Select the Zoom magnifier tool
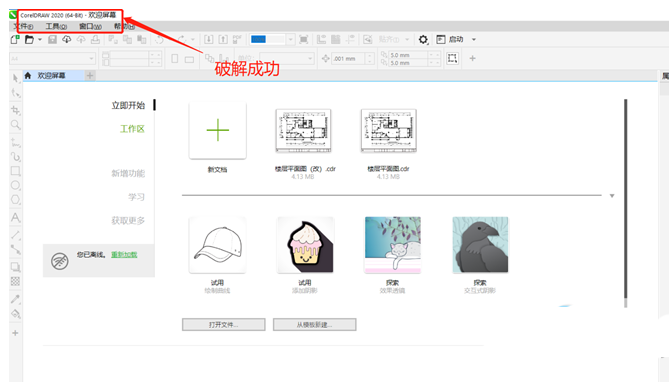Image resolution: width=669 pixels, height=382 pixels. pos(15,125)
